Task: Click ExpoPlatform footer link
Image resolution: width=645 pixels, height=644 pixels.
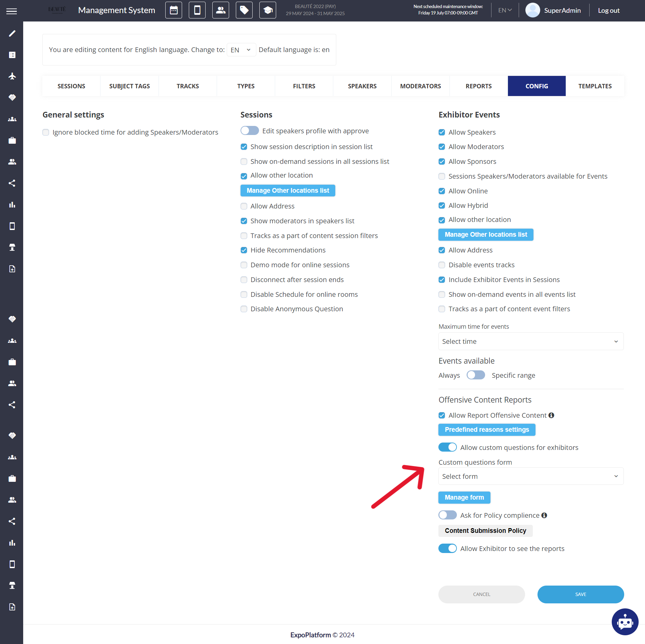Action: (x=310, y=635)
